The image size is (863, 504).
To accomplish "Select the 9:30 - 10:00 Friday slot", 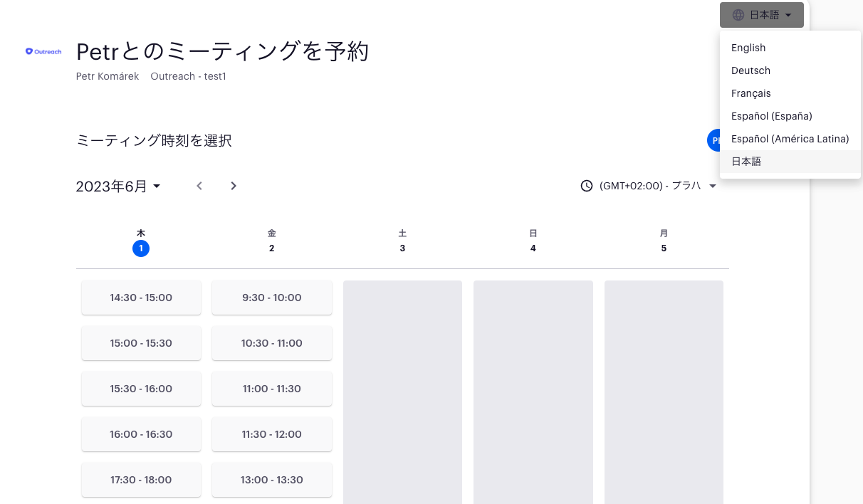I will (271, 298).
